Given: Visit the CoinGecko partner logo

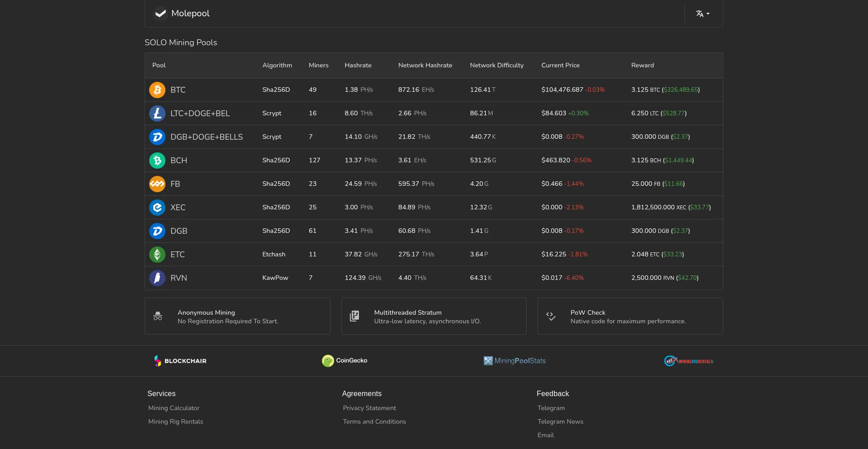Looking at the screenshot, I should (x=344, y=361).
